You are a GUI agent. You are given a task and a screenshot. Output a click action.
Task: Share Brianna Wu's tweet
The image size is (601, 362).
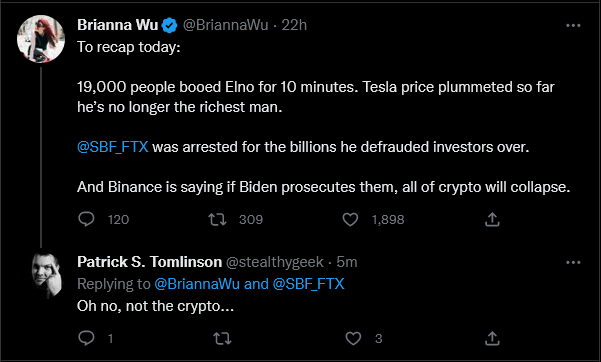point(492,219)
